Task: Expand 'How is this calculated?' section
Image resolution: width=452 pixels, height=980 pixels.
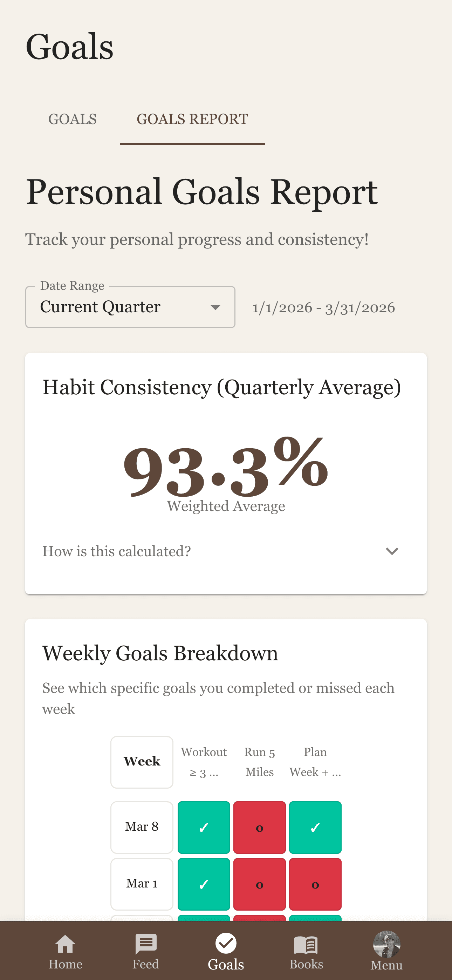Action: click(392, 551)
